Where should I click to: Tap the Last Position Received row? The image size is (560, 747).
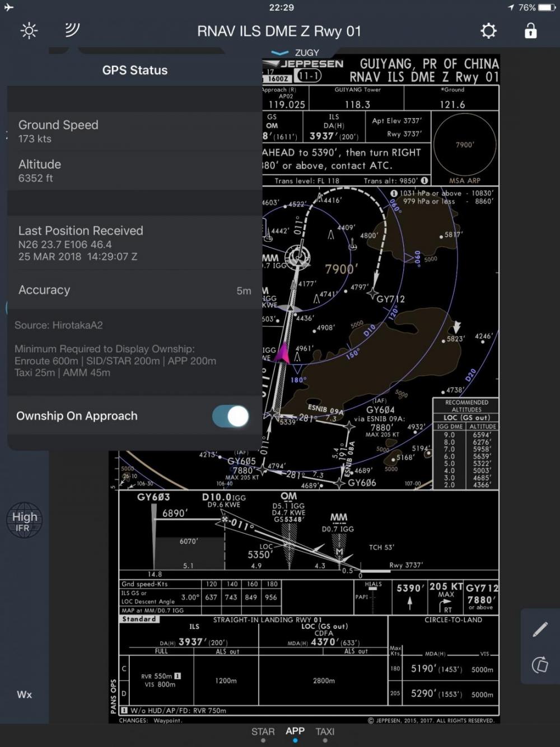pos(134,243)
